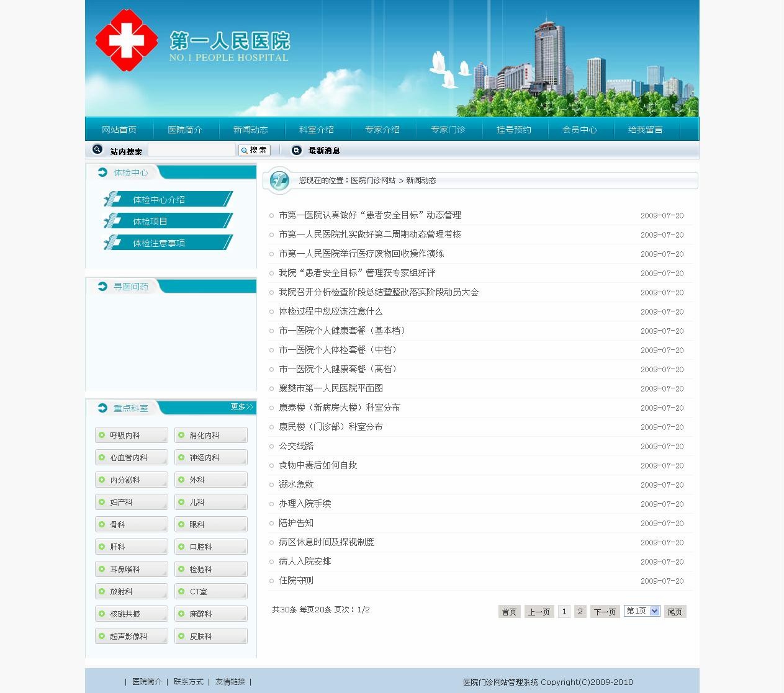
Task: Open the 第1页 page selector dropdown
Action: tap(642, 611)
